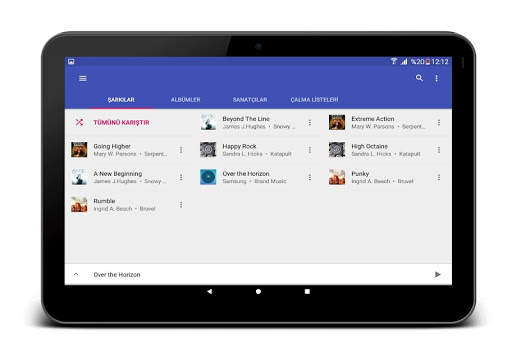Expand the now playing bar chevron
Viewport: 512px width, 361px height.
click(76, 274)
